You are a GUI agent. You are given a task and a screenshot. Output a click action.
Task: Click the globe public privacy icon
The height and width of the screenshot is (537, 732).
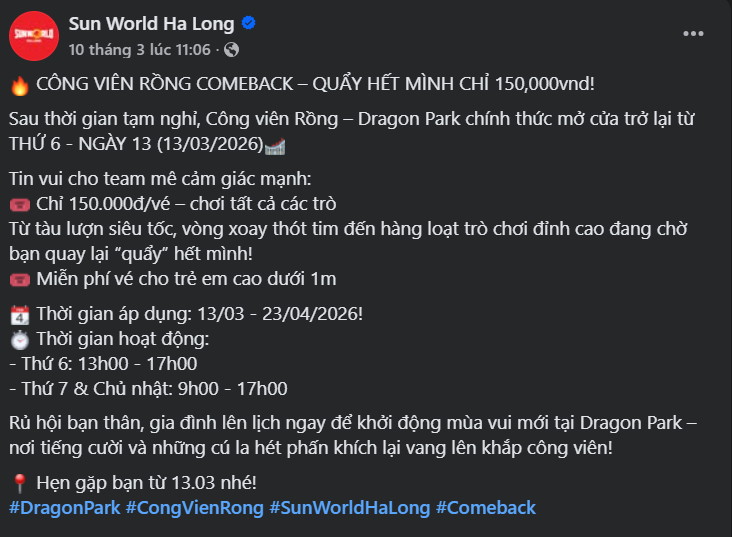click(x=232, y=48)
